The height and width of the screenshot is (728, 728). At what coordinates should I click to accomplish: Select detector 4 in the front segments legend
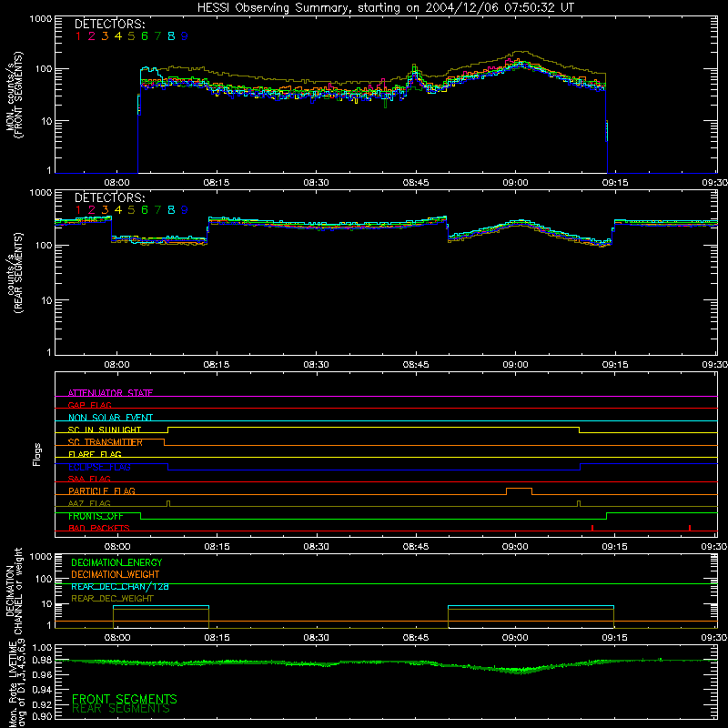coord(118,36)
